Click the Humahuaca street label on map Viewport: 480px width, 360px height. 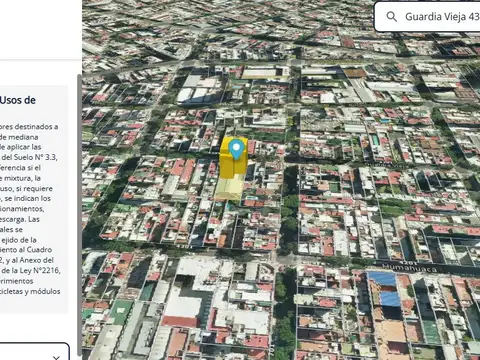pos(409,268)
